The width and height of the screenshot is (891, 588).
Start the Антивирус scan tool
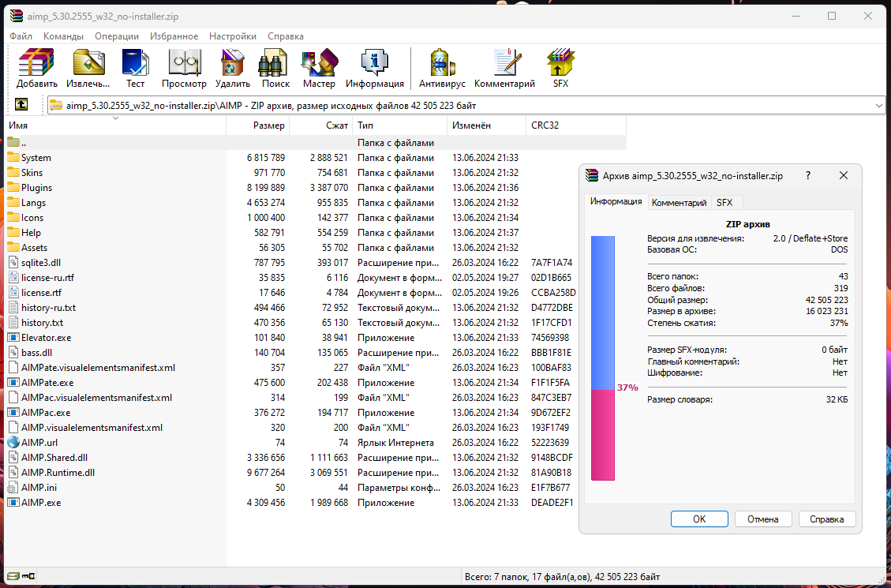pyautogui.click(x=442, y=62)
